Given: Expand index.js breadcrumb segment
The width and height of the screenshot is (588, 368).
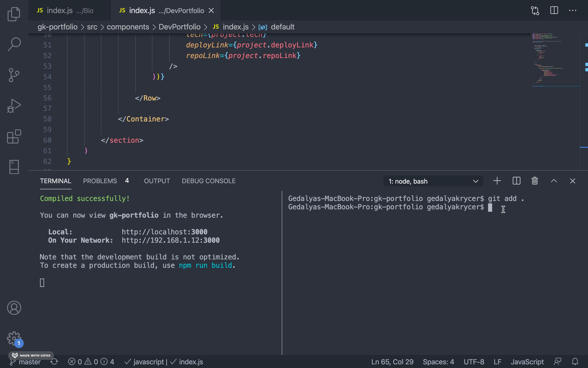Looking at the screenshot, I should click(231, 27).
